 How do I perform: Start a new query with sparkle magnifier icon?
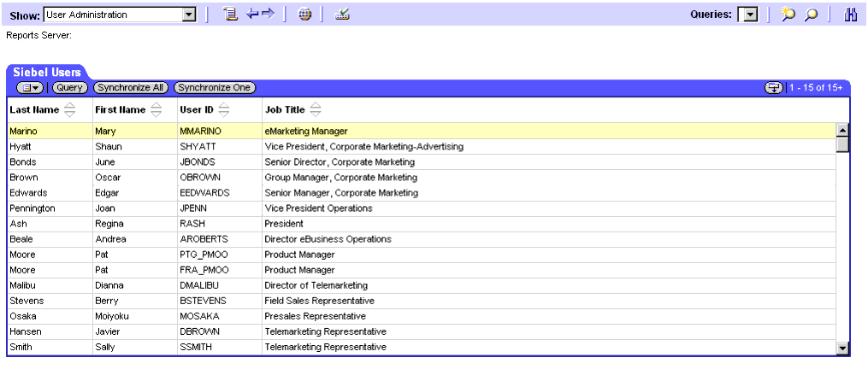788,15
